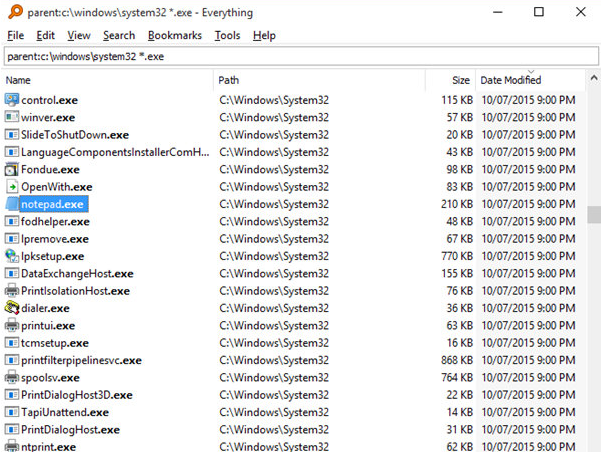Viewport: 601px width, 452px height.
Task: Sort by Date Modified column header
Action: 531,80
